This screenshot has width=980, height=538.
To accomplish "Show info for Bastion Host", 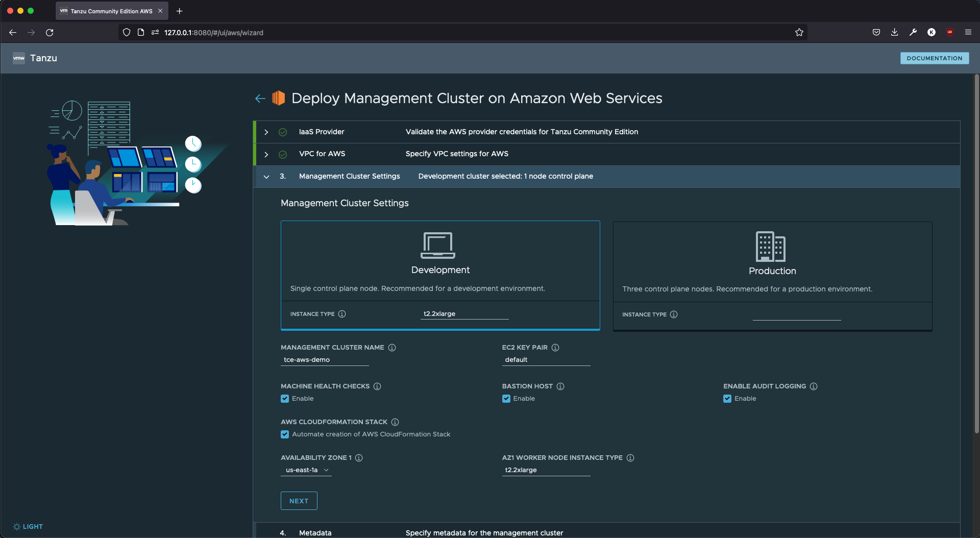I will 560,386.
